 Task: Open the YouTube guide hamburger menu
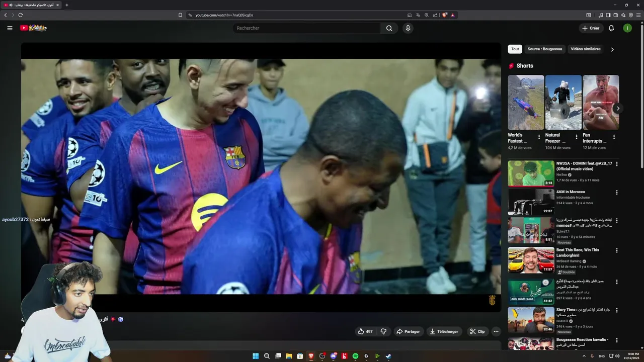click(x=10, y=28)
